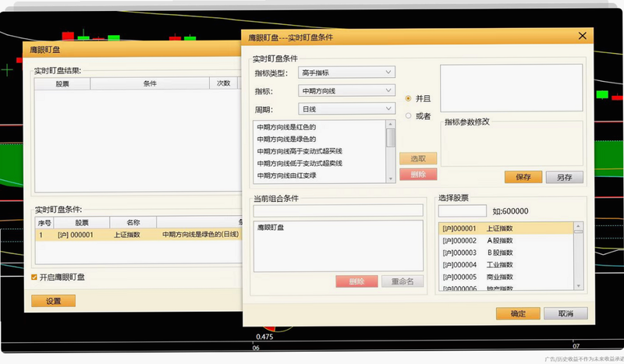Click the 设置 button
Image resolution: width=624 pixels, height=364 pixels.
tap(53, 301)
